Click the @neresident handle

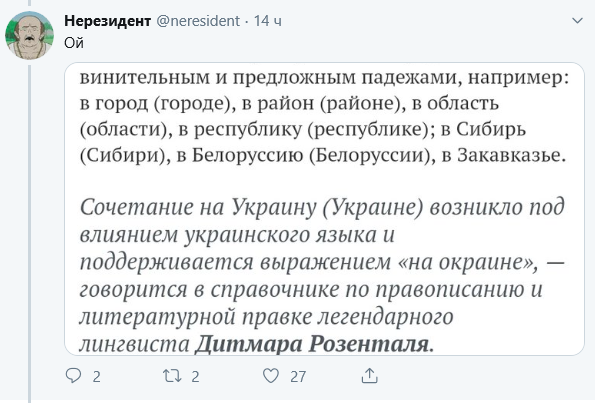point(198,21)
